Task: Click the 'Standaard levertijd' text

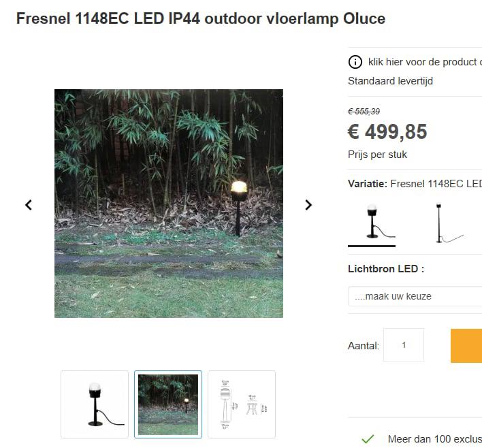Action: pyautogui.click(x=390, y=81)
